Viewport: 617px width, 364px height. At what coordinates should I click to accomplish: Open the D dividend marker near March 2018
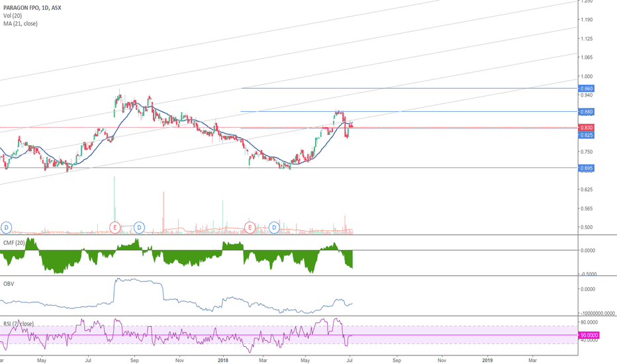(274, 227)
